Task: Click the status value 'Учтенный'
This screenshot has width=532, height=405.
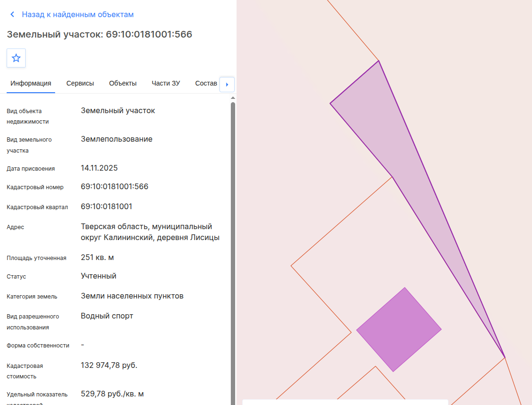Action: click(x=98, y=276)
